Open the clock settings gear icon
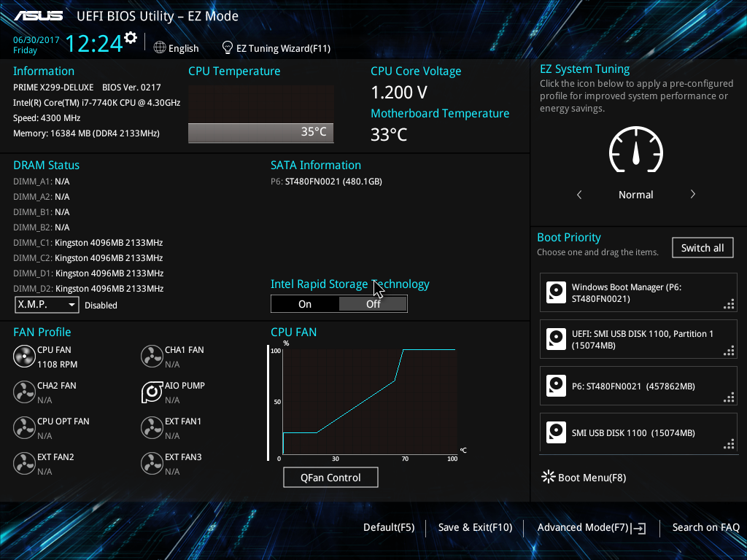The height and width of the screenshot is (560, 747). 131,38
